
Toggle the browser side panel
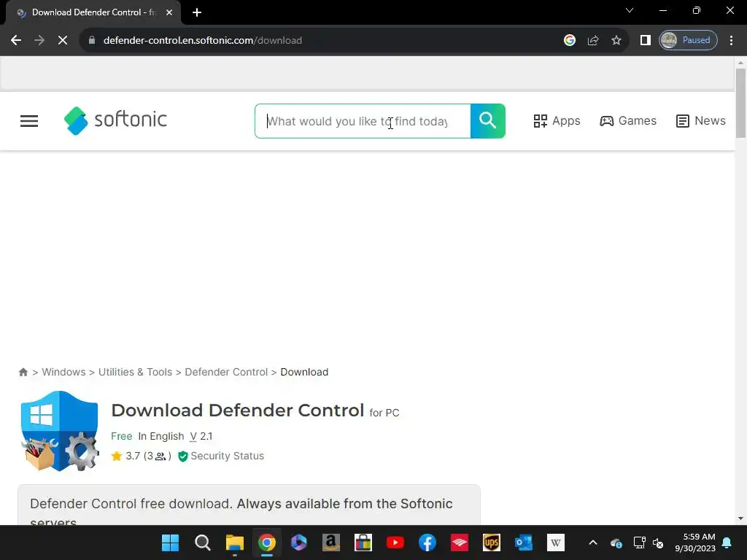click(x=645, y=40)
